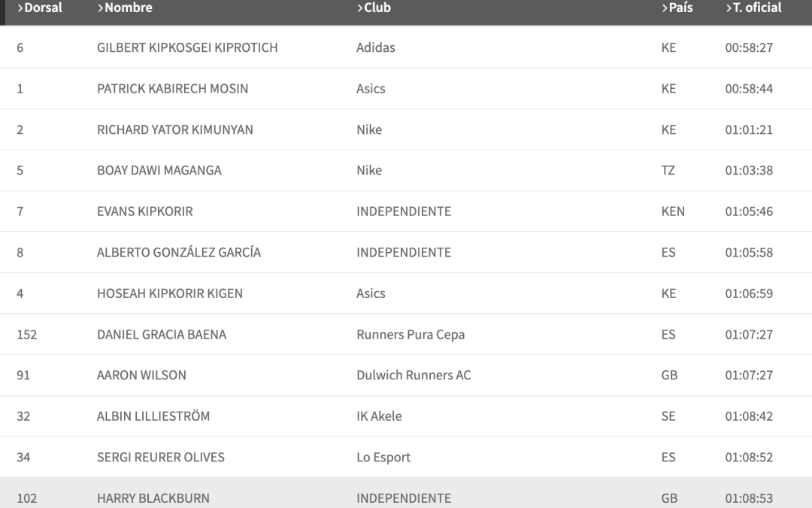Open Daniel Gracia Baena's result

[x=161, y=334]
